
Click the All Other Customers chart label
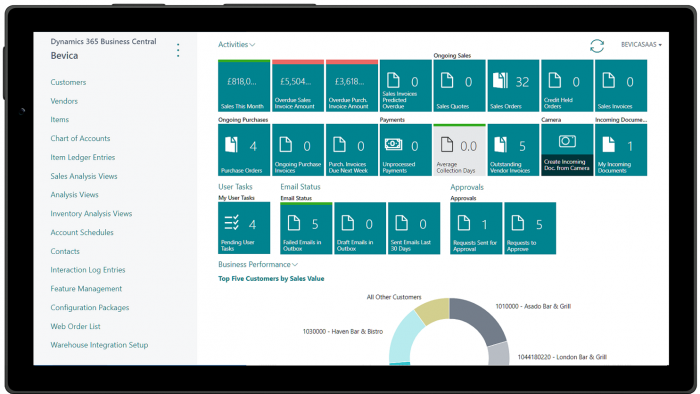tap(394, 297)
